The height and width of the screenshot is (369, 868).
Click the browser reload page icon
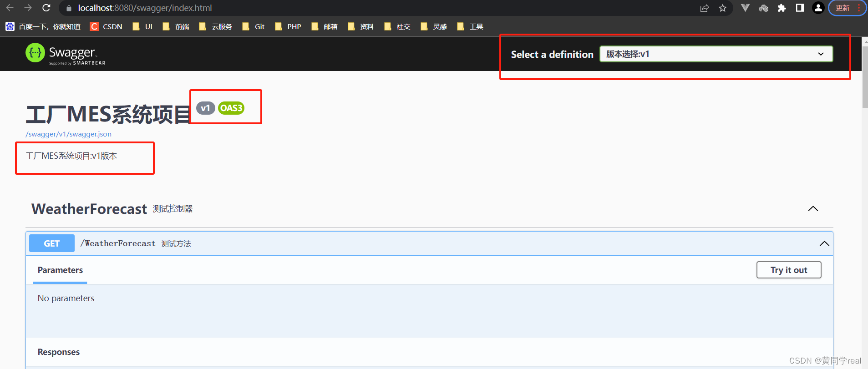(46, 8)
